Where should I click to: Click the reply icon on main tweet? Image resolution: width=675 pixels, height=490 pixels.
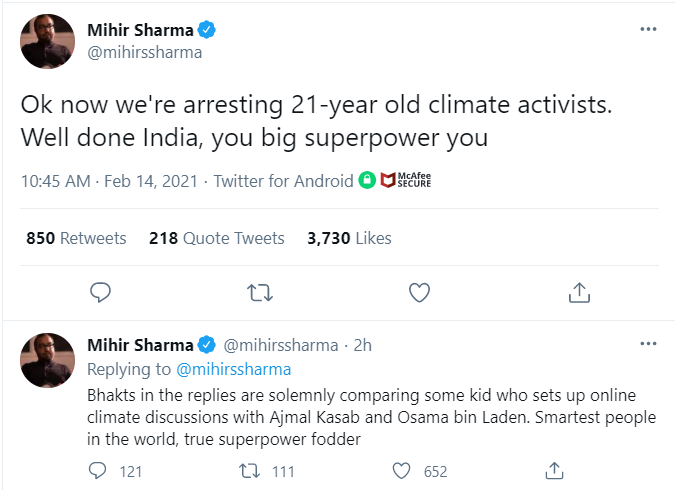(x=99, y=292)
